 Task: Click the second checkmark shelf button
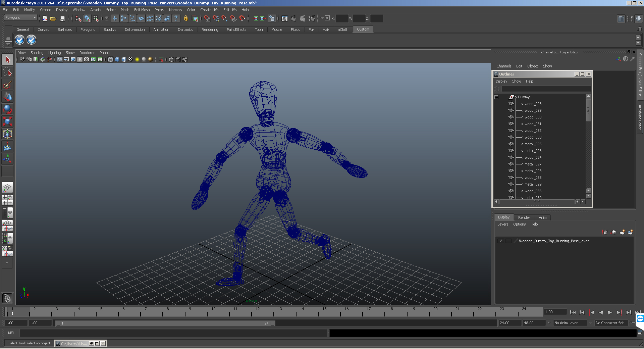pyautogui.click(x=31, y=40)
